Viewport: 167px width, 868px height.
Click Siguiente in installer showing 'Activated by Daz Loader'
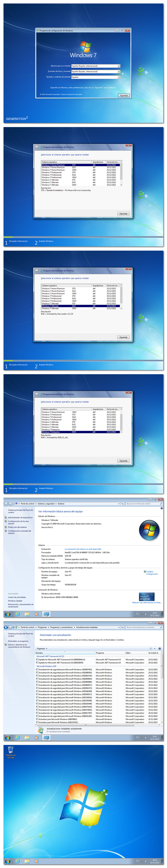pyautogui.click(x=124, y=337)
